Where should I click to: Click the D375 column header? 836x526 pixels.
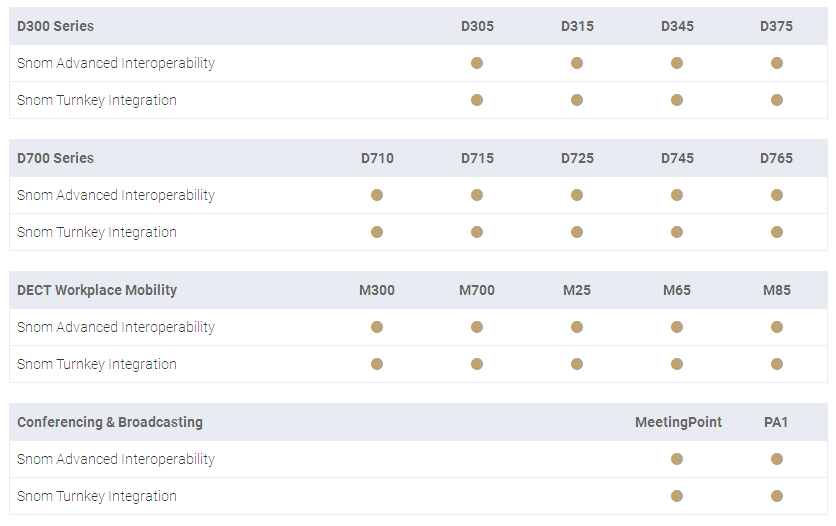776,26
